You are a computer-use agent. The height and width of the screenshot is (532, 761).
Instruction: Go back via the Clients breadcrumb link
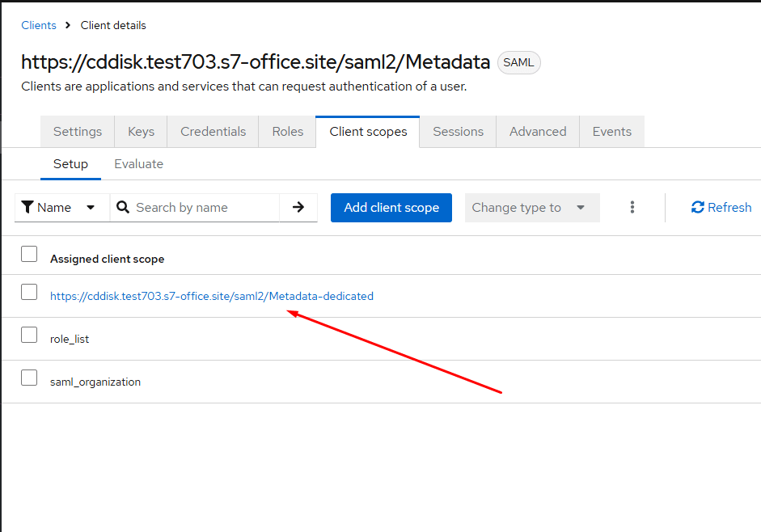pyautogui.click(x=39, y=25)
